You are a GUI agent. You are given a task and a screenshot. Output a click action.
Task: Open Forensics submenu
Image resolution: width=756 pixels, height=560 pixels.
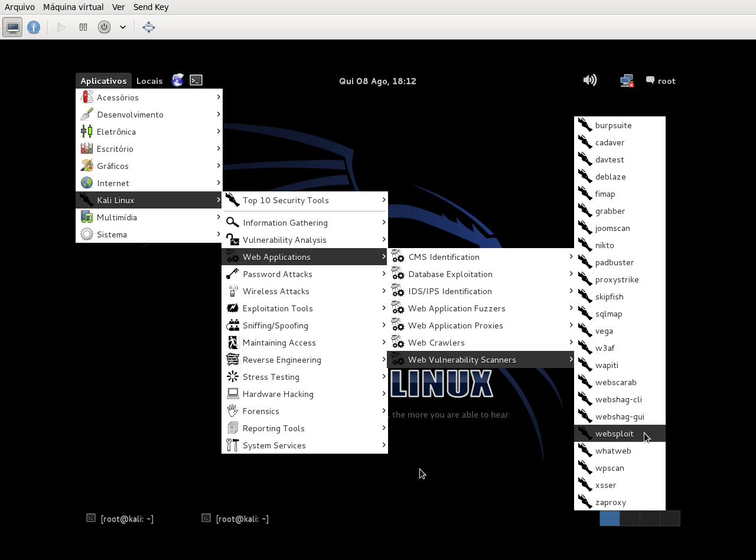click(x=305, y=411)
